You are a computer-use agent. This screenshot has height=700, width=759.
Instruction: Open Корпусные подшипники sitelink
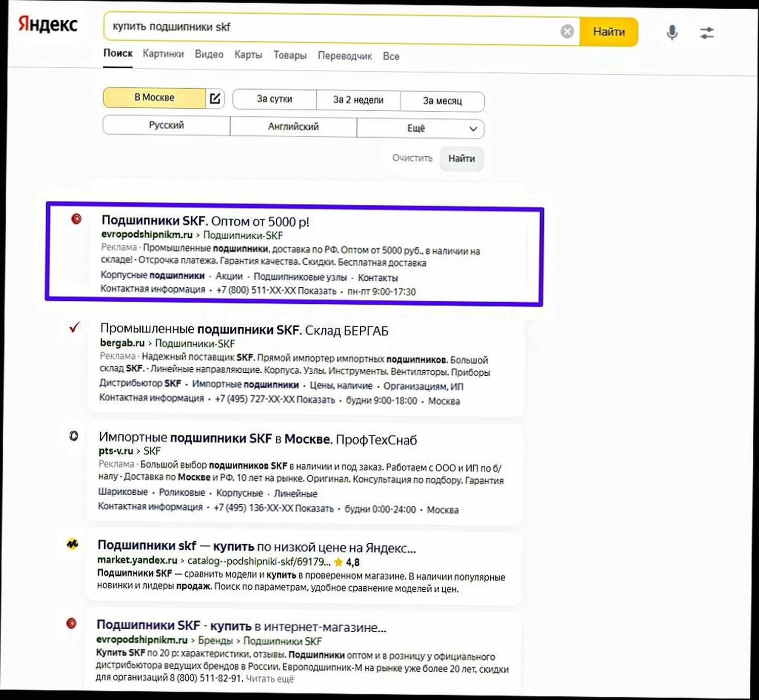pyautogui.click(x=152, y=275)
